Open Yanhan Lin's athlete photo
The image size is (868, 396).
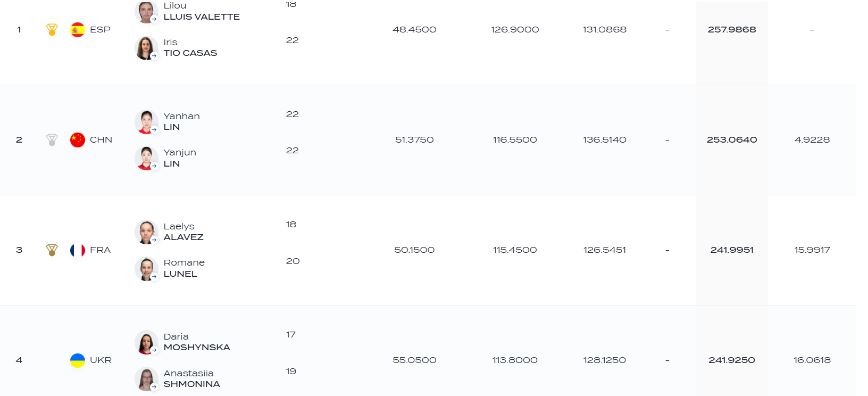coord(146,122)
